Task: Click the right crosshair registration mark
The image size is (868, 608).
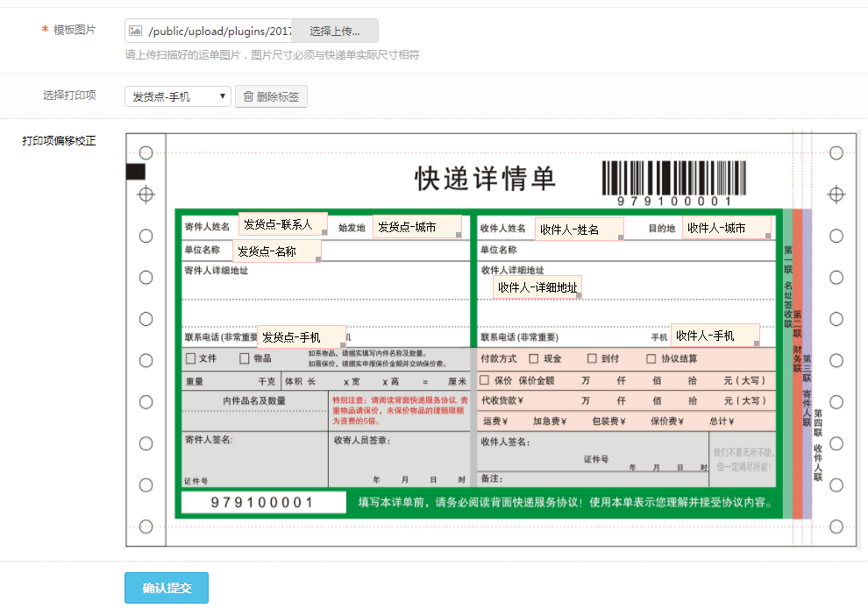Action: pos(836,194)
